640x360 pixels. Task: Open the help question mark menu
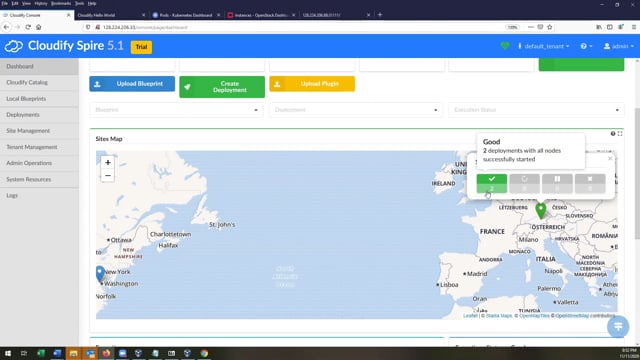pyautogui.click(x=586, y=47)
